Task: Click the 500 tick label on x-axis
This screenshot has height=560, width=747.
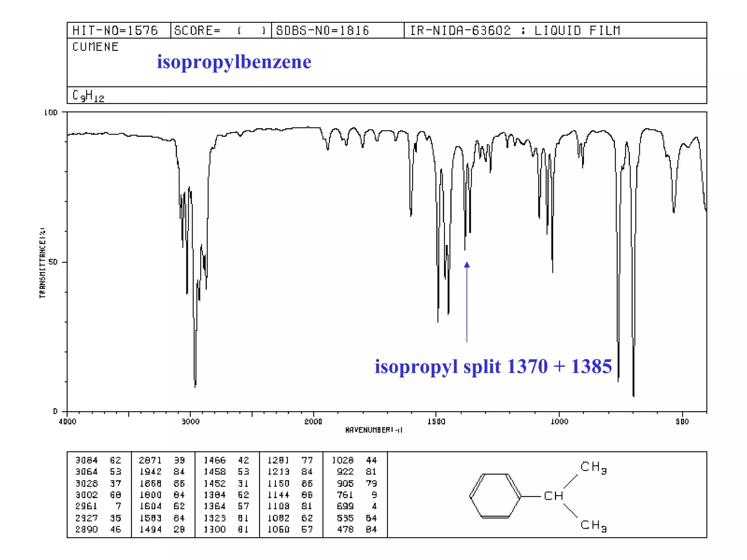Action: [682, 422]
